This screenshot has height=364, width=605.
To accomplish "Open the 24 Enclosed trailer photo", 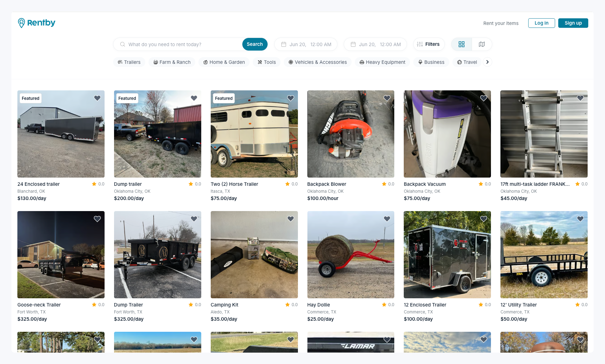I will [x=61, y=134].
